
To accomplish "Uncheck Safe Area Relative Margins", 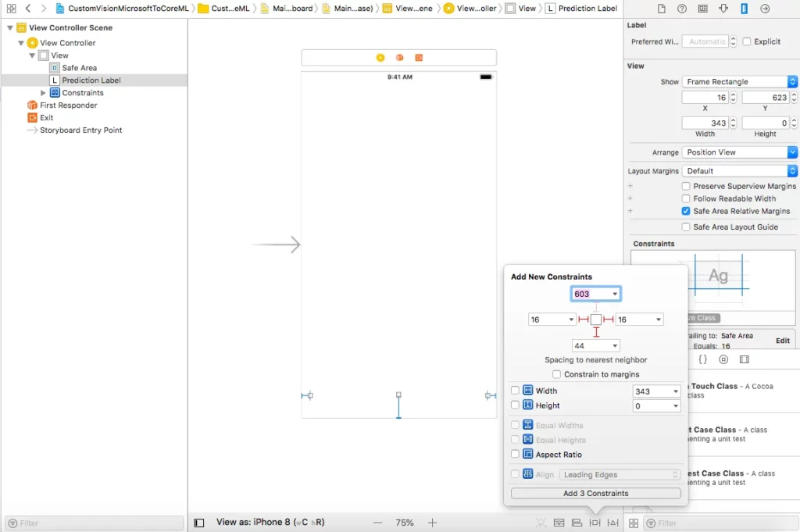I will [x=686, y=211].
